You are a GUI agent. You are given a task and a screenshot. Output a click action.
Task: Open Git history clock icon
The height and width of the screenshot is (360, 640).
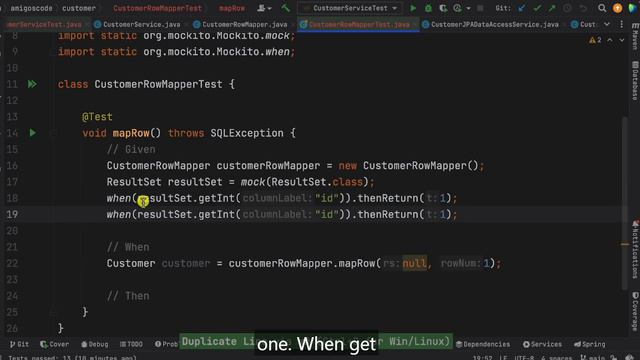[x=567, y=8]
